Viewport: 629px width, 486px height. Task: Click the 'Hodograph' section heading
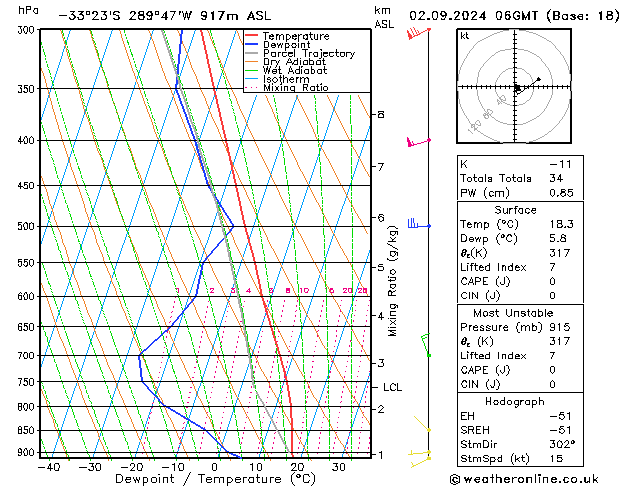(515, 402)
